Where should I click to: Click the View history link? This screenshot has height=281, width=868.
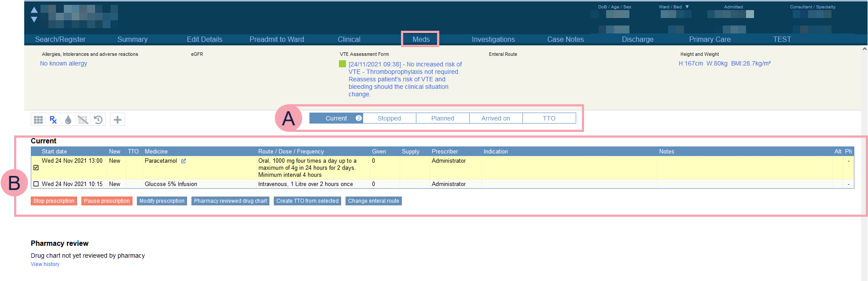[45, 264]
